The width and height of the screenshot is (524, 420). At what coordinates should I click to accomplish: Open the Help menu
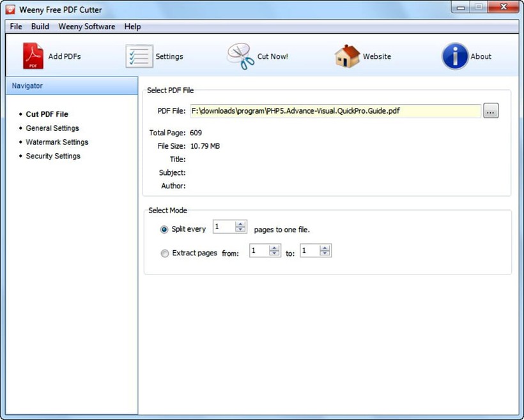pos(132,27)
